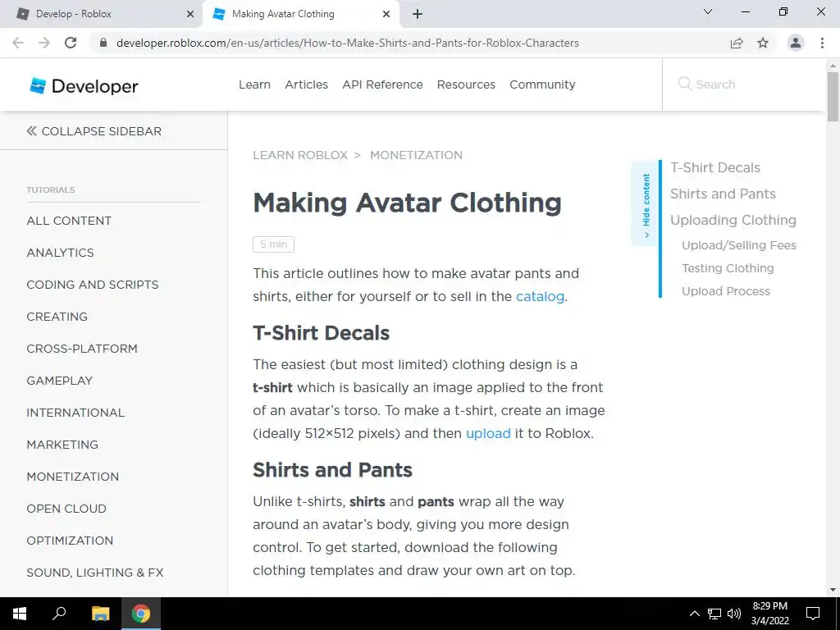The image size is (840, 630).
Task: Open ALL CONTENT in sidebar
Action: tap(69, 221)
